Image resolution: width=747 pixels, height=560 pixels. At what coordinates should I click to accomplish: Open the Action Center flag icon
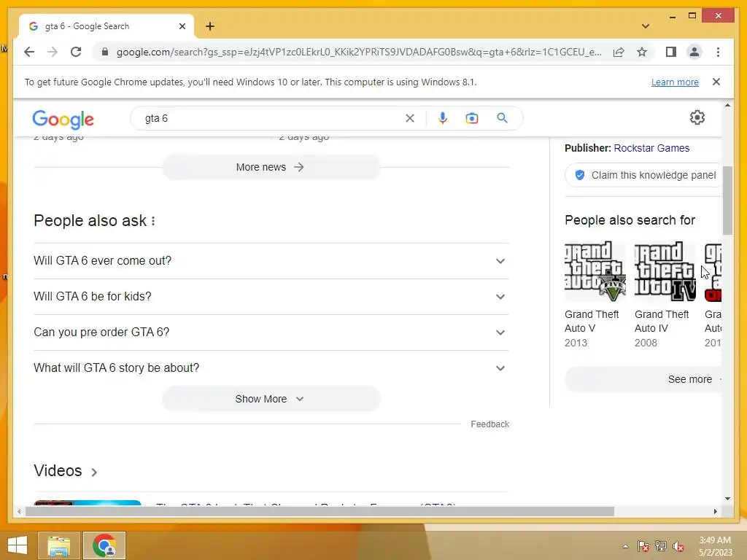click(643, 546)
